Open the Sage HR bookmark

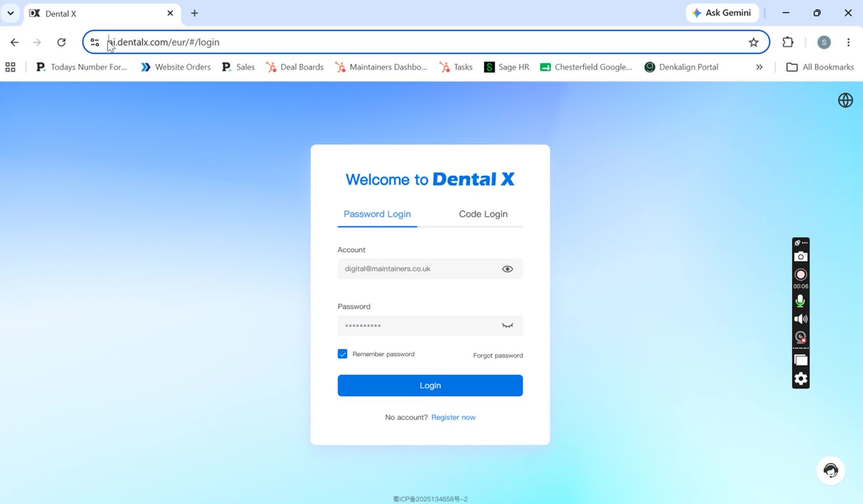[x=507, y=67]
